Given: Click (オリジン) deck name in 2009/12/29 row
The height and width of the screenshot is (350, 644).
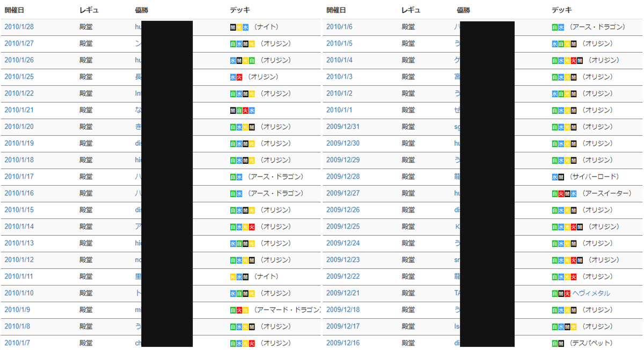Looking at the screenshot, I should (x=598, y=160).
